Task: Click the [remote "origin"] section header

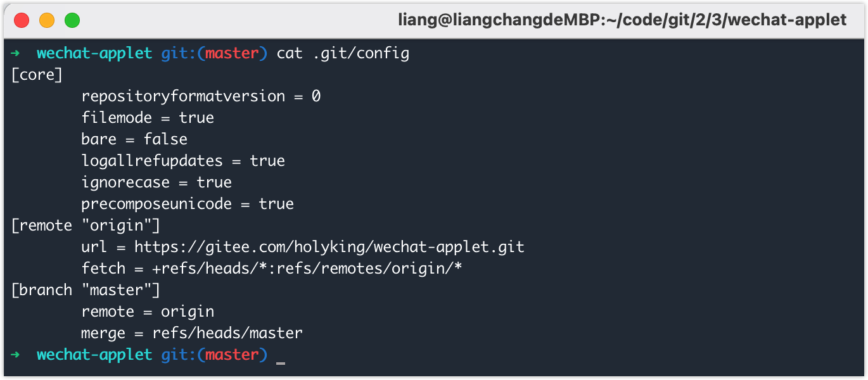Action: (x=86, y=225)
